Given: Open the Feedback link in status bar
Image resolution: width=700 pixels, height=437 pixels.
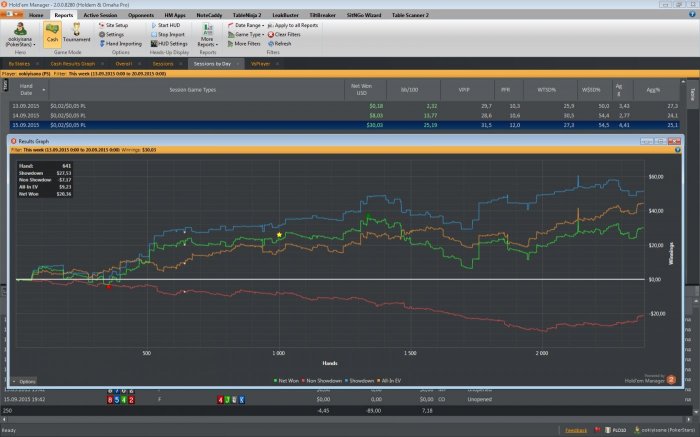Looking at the screenshot, I should click(577, 429).
